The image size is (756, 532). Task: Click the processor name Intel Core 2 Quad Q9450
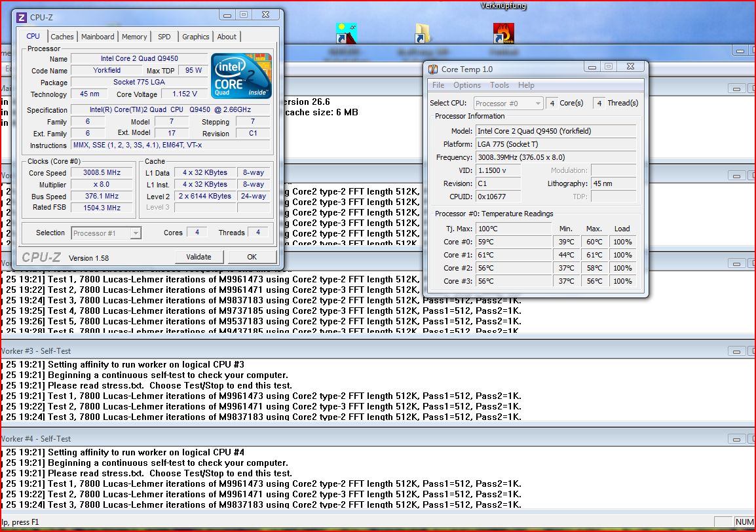140,58
